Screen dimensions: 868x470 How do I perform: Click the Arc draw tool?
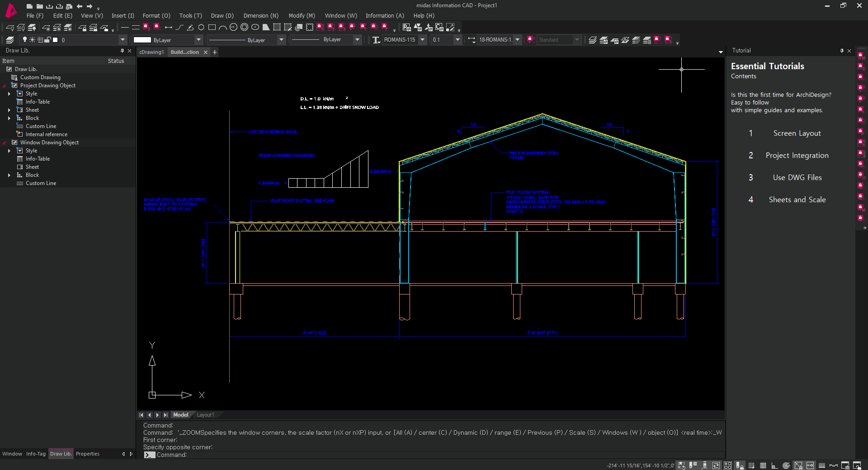click(x=222, y=28)
